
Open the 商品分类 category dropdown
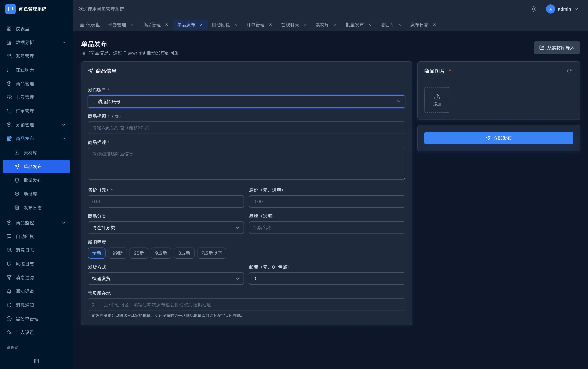click(x=166, y=227)
